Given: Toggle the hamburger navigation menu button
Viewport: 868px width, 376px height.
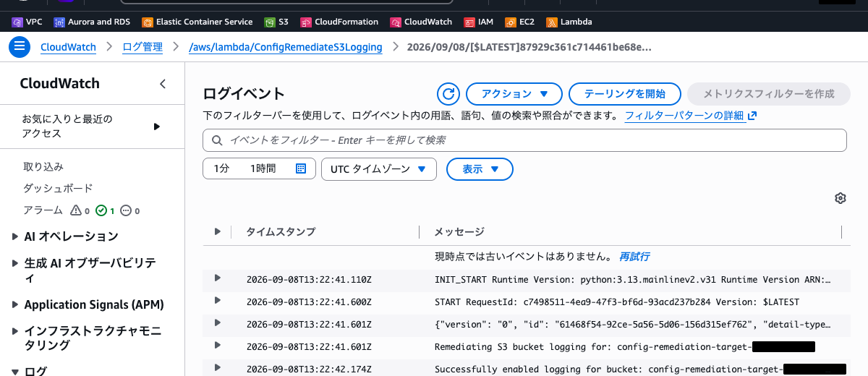Looking at the screenshot, I should [19, 47].
